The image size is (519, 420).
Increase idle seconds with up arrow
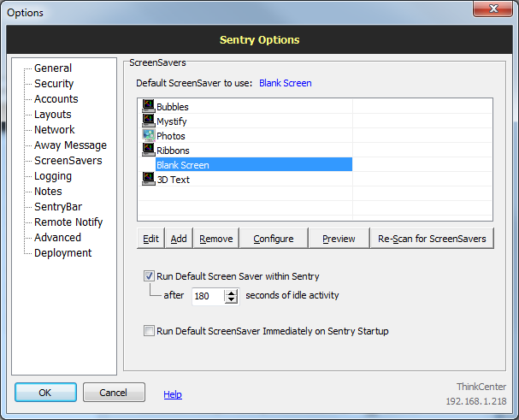tap(232, 293)
